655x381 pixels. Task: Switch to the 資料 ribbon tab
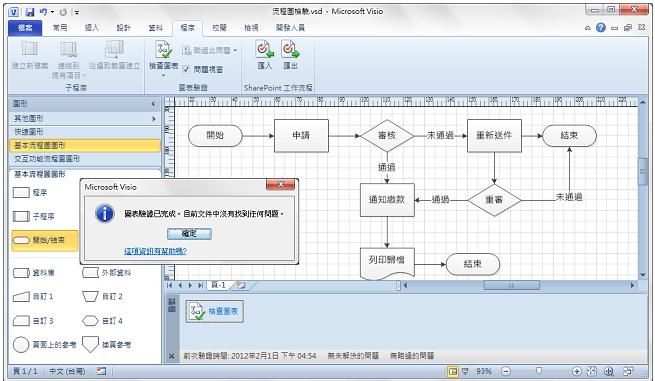(x=155, y=28)
